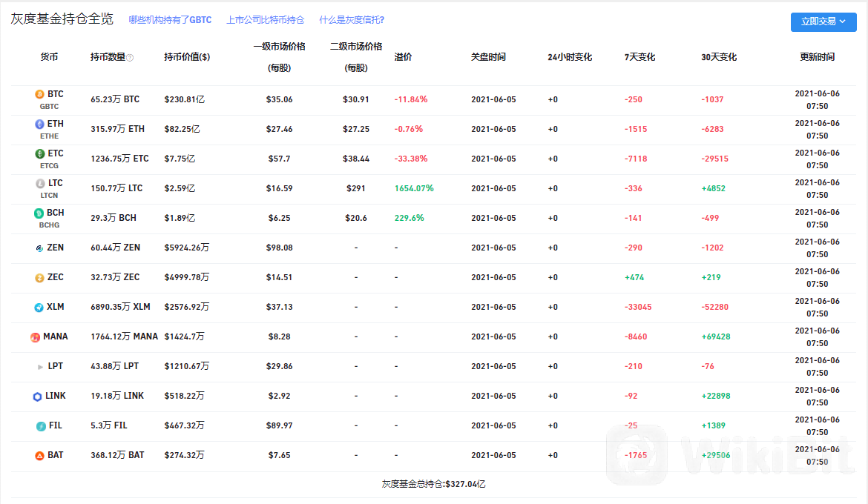The image size is (868, 504).
Task: Click the BCH coin icon
Action: tap(39, 213)
